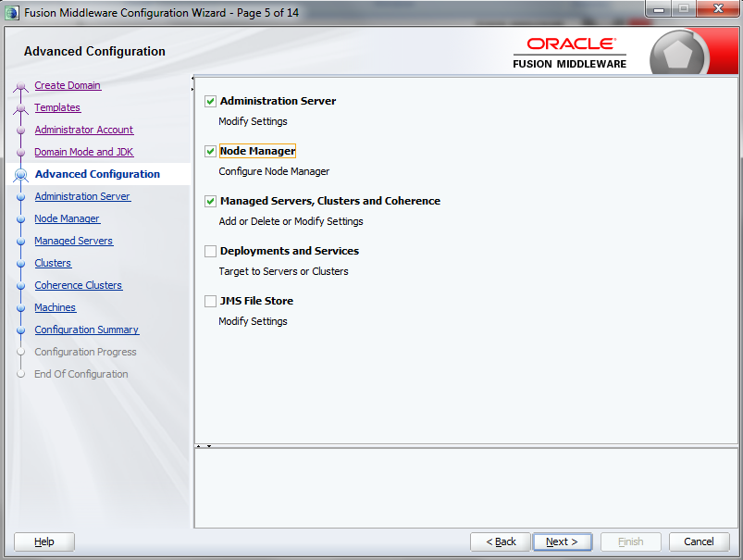Click the Oracle logo in the header
The height and width of the screenshot is (560, 743).
tap(571, 44)
